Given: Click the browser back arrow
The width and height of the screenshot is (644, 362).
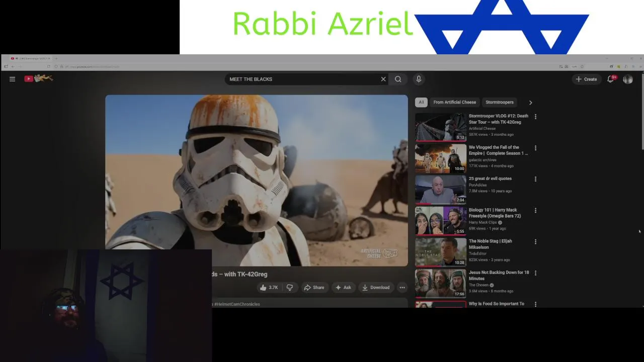Looking at the screenshot, I should point(13,66).
